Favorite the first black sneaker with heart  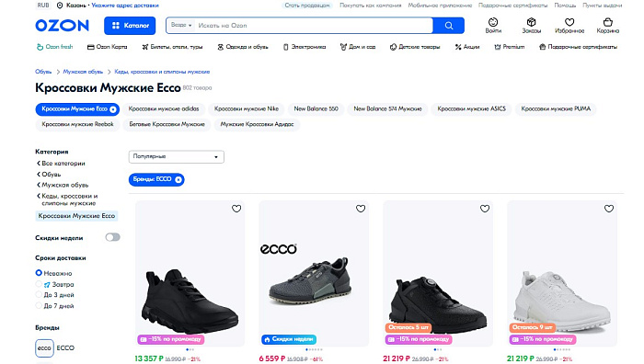click(236, 209)
